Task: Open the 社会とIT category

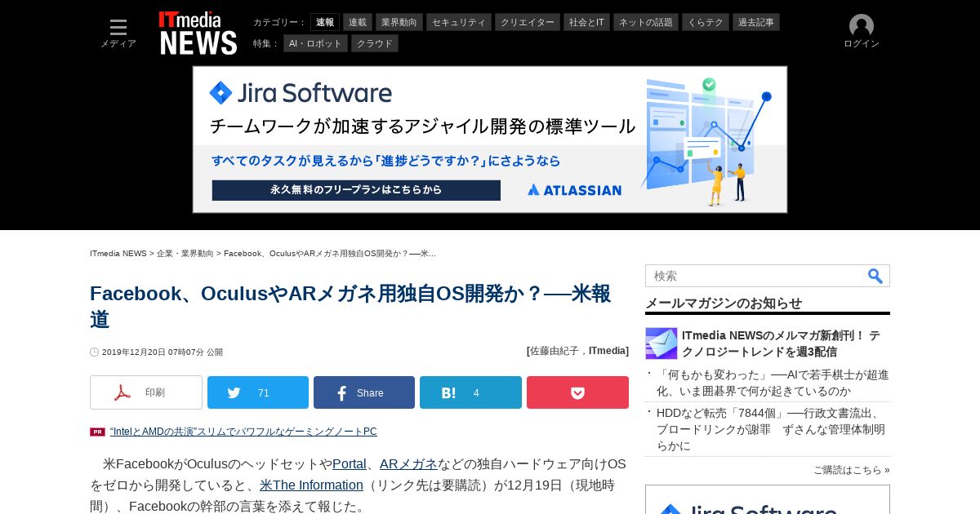Action: click(586, 22)
